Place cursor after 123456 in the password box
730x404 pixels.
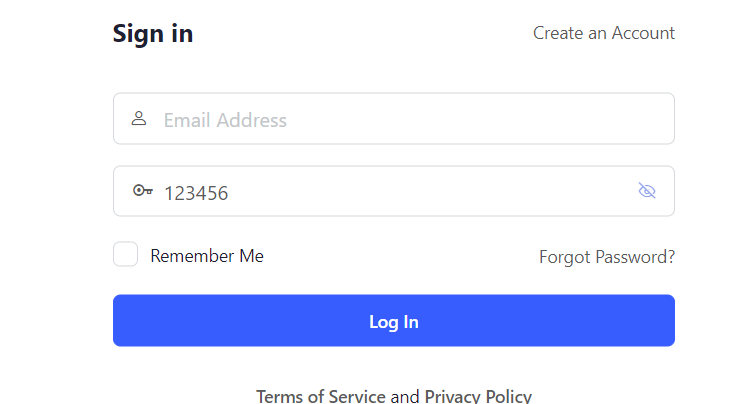click(x=231, y=192)
